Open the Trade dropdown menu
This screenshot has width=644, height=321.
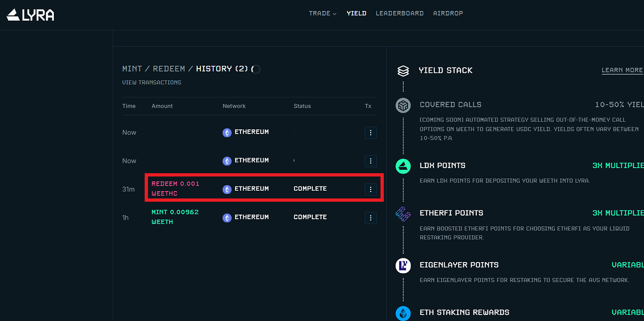[322, 13]
